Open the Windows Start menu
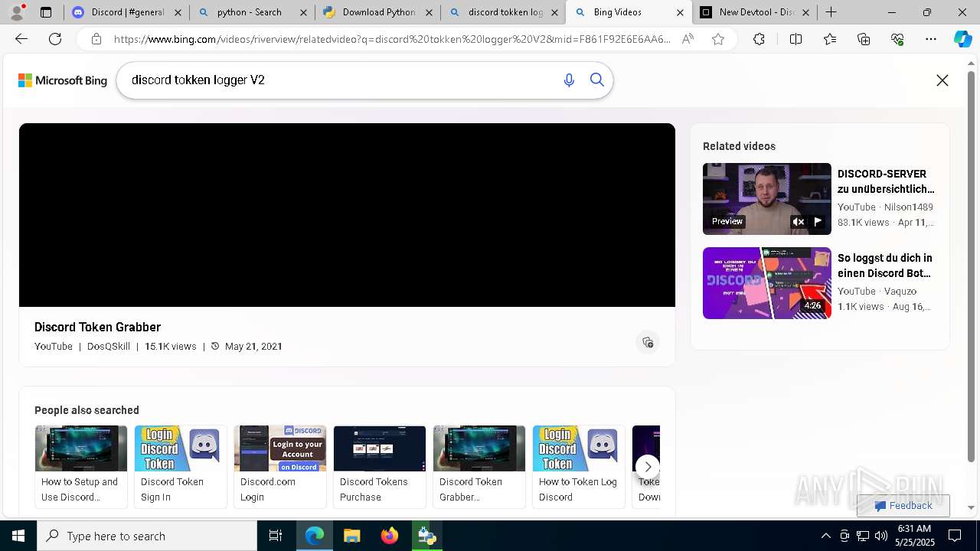 tap(18, 536)
